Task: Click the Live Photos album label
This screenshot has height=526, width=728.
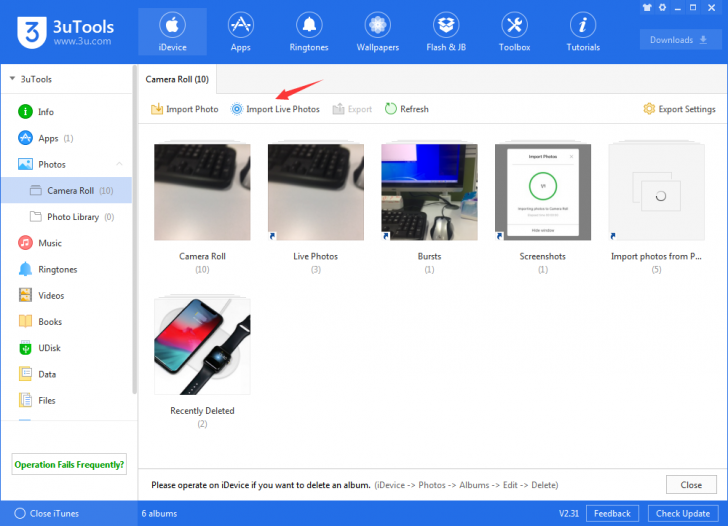Action: 316,256
